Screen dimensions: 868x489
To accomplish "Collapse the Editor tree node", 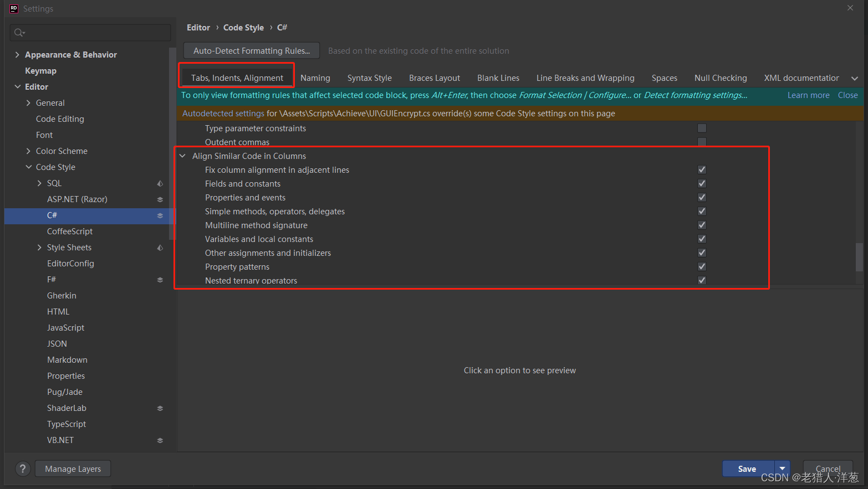I will [x=17, y=87].
